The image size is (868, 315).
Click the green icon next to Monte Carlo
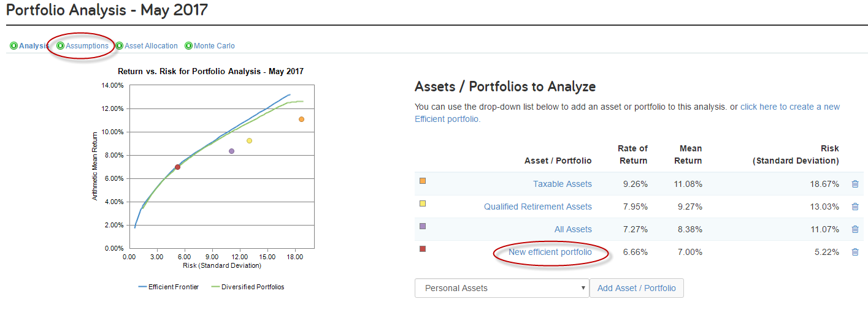tap(189, 46)
